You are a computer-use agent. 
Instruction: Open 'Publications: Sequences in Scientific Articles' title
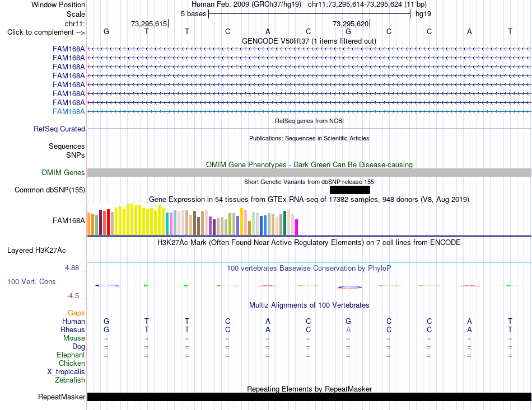coord(309,138)
